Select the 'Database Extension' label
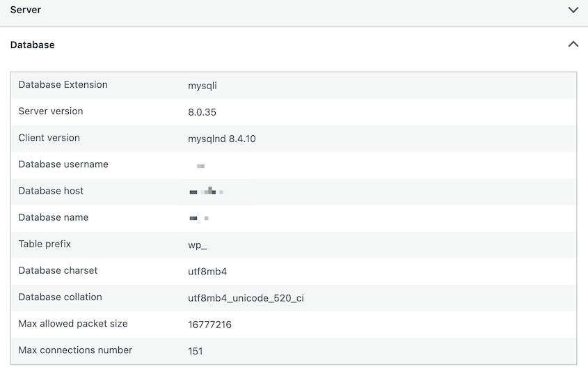The image size is (588, 374). 63,85
